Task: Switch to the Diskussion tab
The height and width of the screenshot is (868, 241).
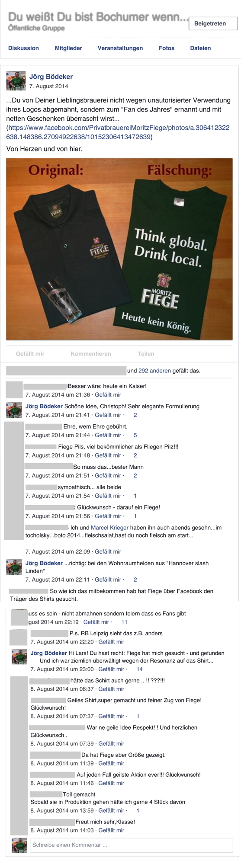Action: (23, 48)
